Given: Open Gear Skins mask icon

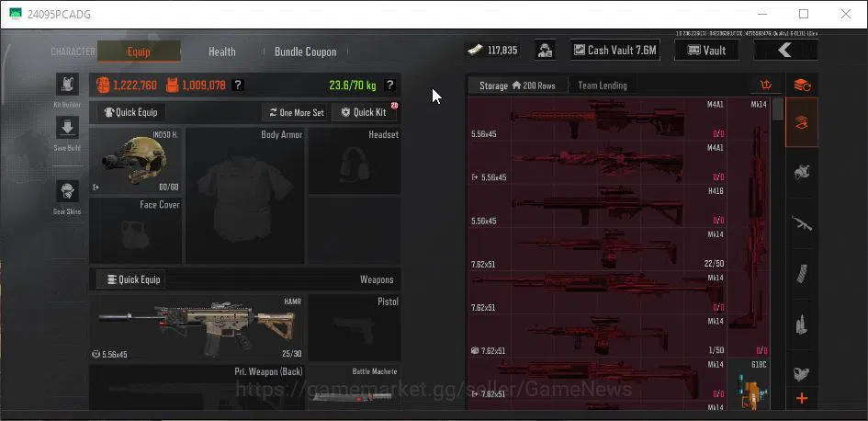Looking at the screenshot, I should coord(67,191).
